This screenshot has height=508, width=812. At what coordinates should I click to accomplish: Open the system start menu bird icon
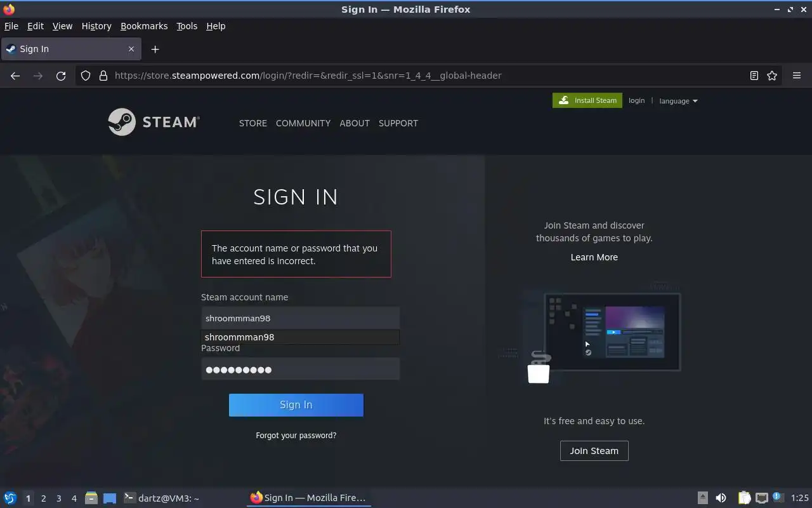coord(10,498)
